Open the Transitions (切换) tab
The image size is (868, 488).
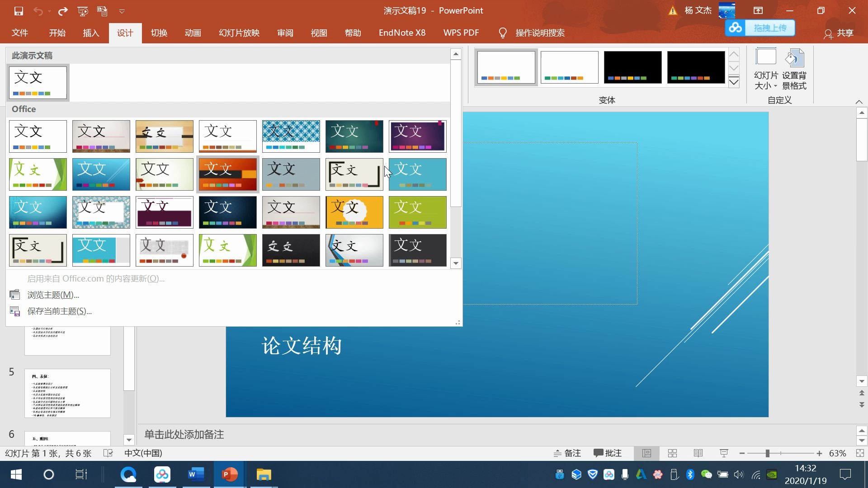pos(159,33)
